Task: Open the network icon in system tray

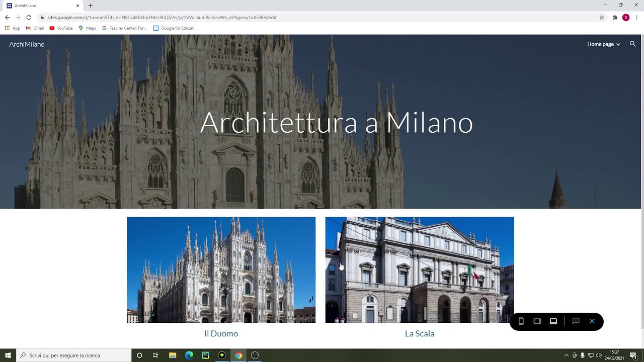Action: pos(590,355)
